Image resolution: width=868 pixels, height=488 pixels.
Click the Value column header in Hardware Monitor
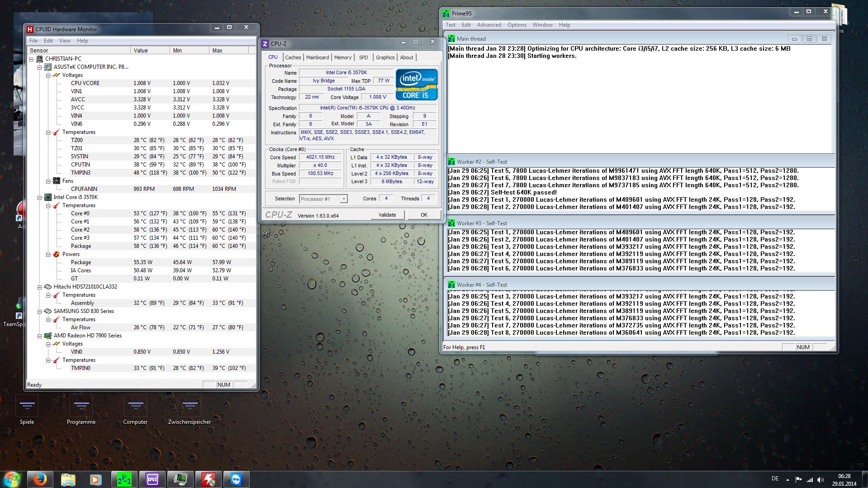150,50
